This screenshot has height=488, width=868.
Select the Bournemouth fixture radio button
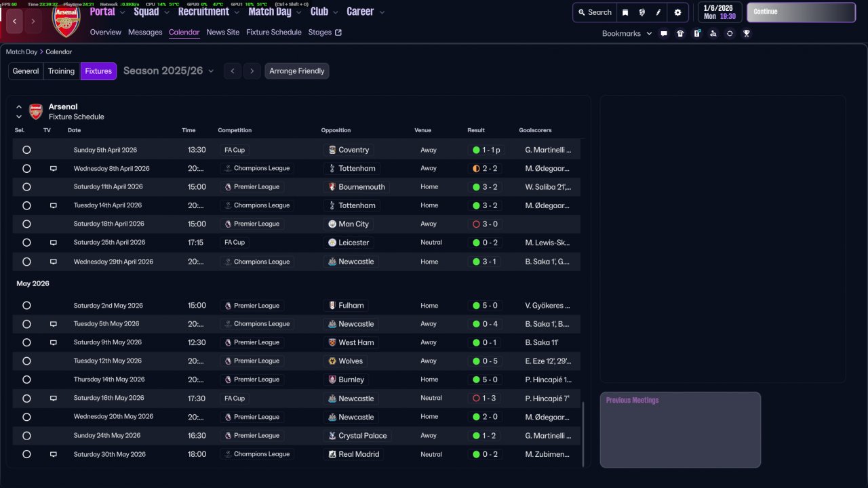[x=26, y=187]
